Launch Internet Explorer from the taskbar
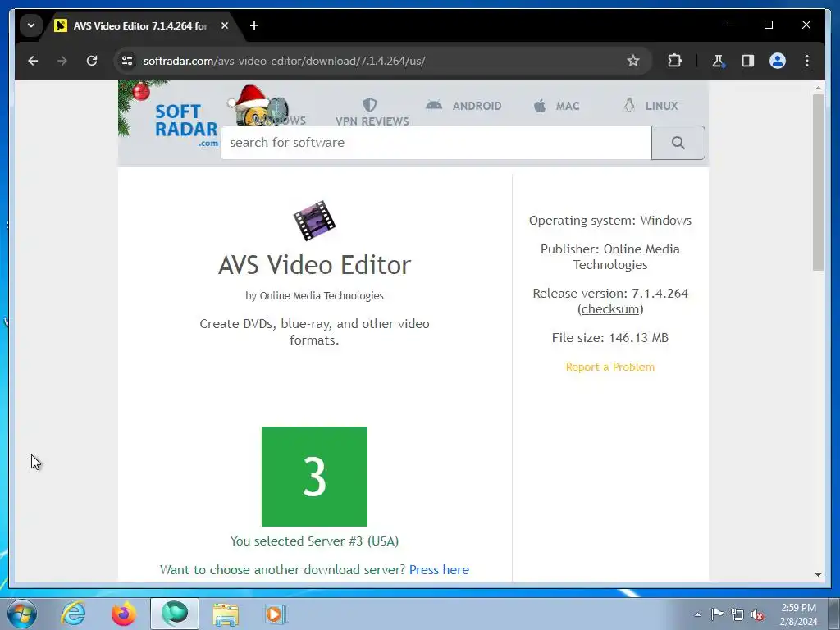This screenshot has height=630, width=840. point(73,614)
